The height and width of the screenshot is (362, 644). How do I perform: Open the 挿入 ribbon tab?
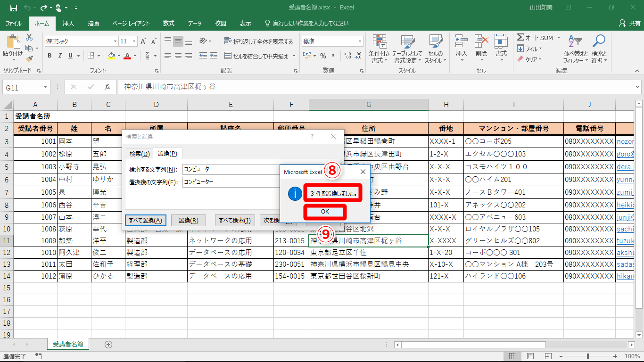pos(68,23)
